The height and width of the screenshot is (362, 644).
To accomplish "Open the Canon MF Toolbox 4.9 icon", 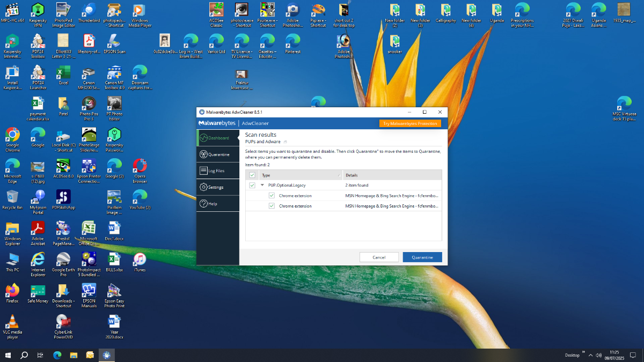I will (x=114, y=76).
